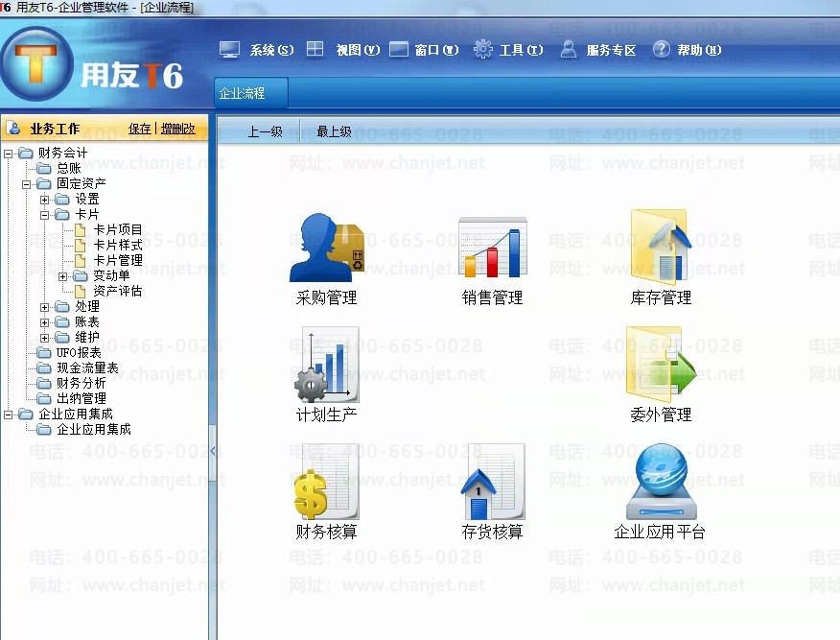Open the 委外管理 folder icon
Viewport: 840px width, 640px height.
[x=661, y=365]
